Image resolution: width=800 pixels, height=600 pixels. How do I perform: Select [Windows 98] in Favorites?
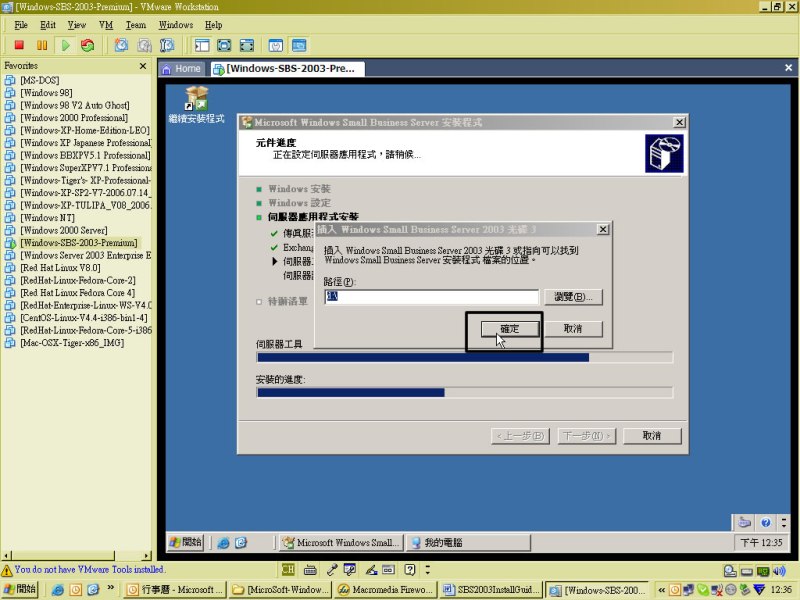point(46,93)
